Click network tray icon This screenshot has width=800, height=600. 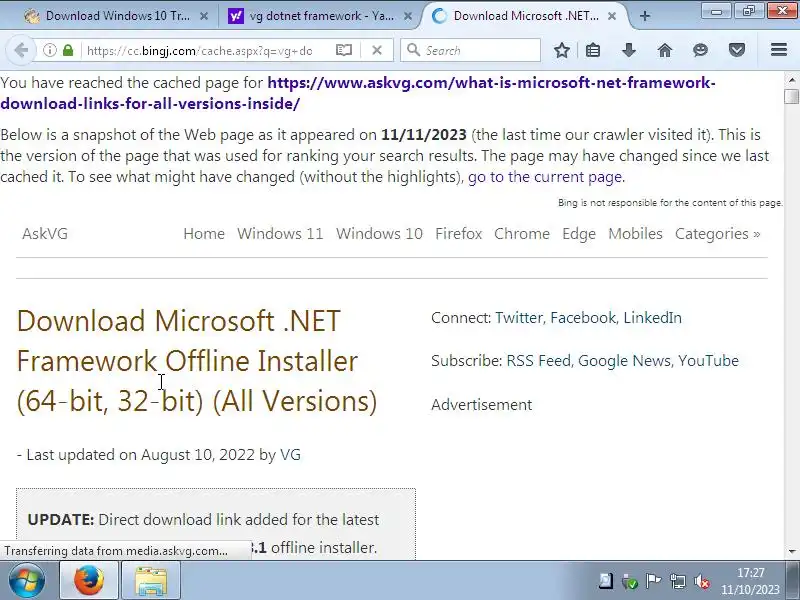pyautogui.click(x=678, y=581)
